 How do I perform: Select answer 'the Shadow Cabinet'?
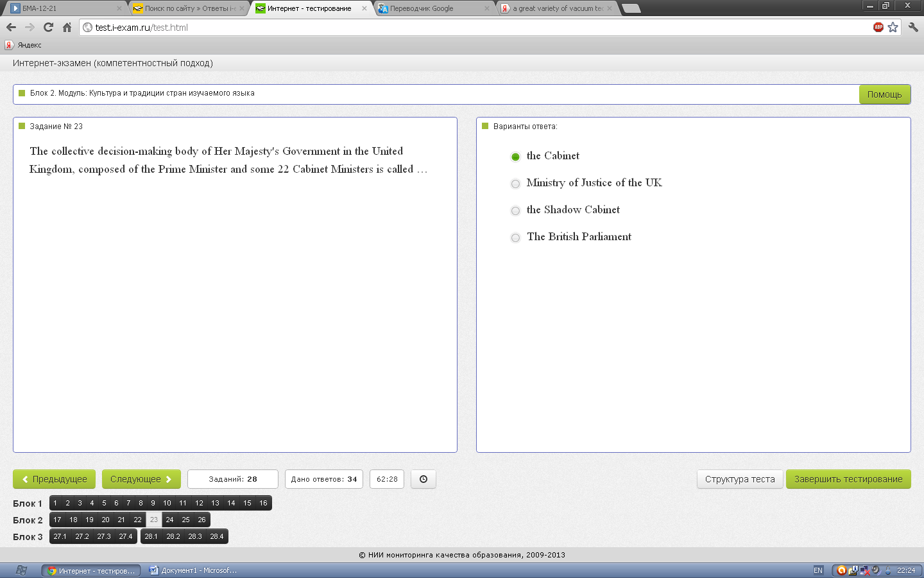click(x=515, y=211)
